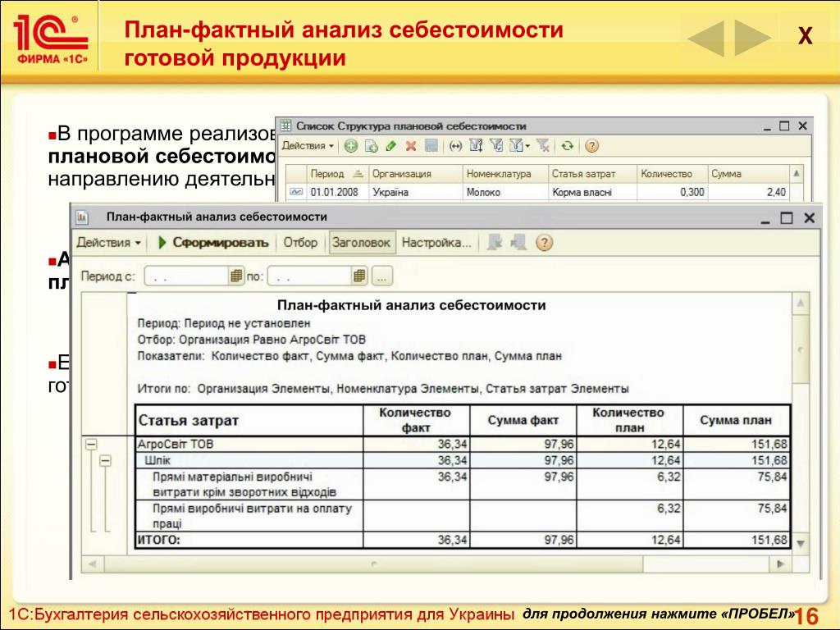The image size is (840, 630).
Task: Click the Сформировать button
Action: (x=213, y=243)
